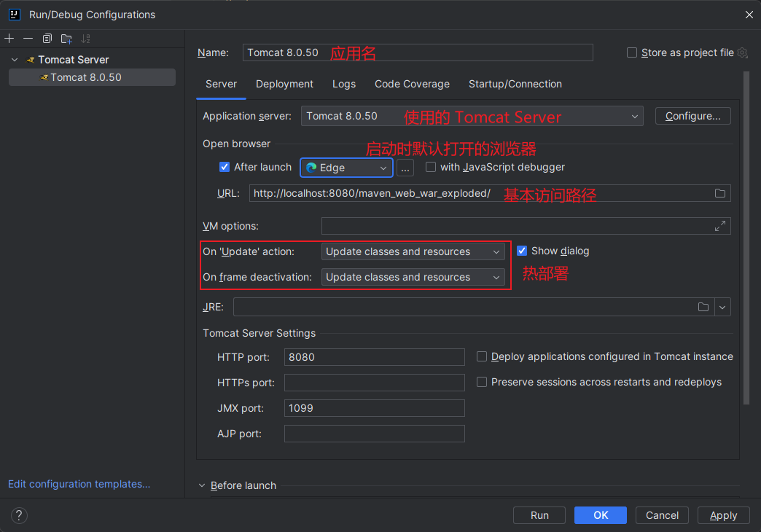Open the On frame deactivation dropdown
761x532 pixels.
(413, 277)
